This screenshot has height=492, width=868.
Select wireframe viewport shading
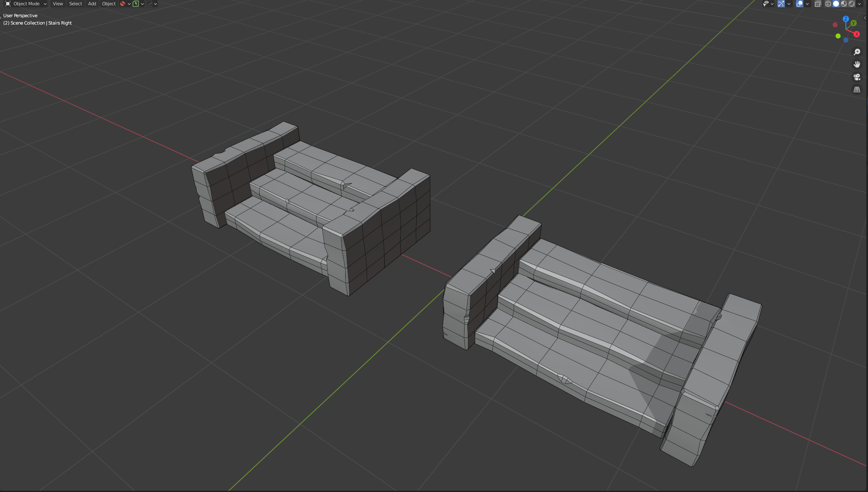pyautogui.click(x=828, y=4)
